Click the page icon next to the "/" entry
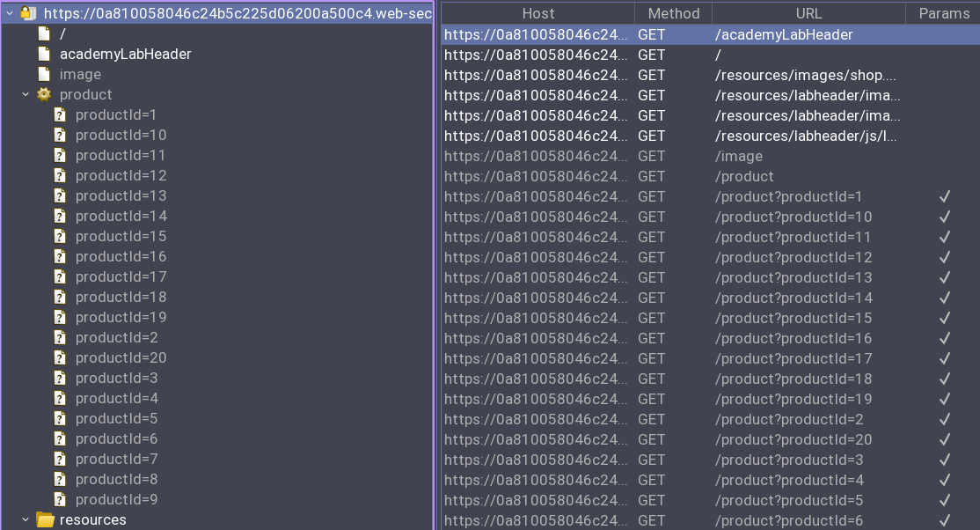This screenshot has height=530, width=980. (x=43, y=33)
